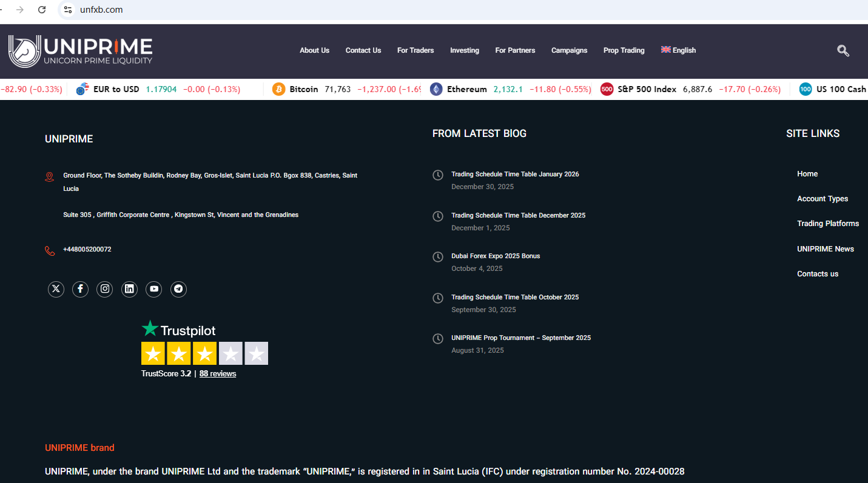Open UNIPRIME's X (Twitter) social icon
Image resolution: width=868 pixels, height=483 pixels.
pos(56,289)
